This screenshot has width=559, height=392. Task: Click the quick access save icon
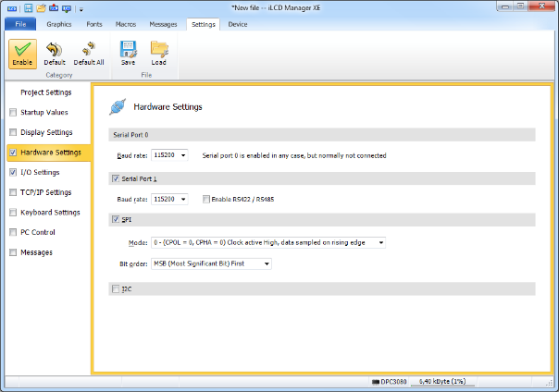point(28,8)
